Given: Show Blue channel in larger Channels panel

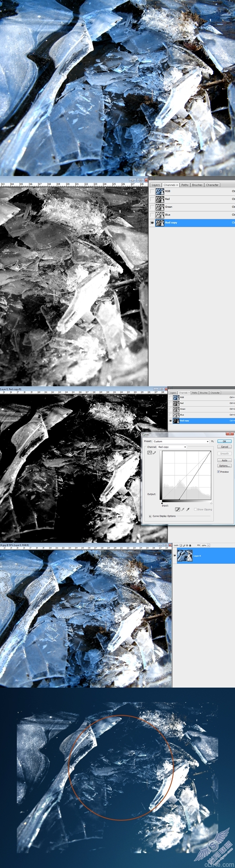Looking at the screenshot, I should [x=152, y=215].
